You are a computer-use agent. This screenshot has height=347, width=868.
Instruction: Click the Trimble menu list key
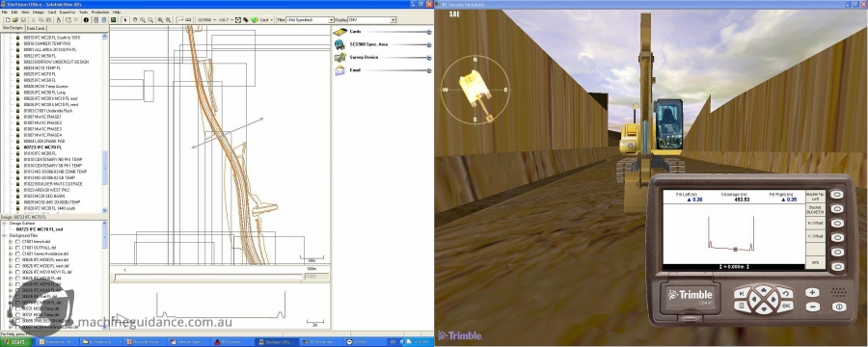[742, 306]
